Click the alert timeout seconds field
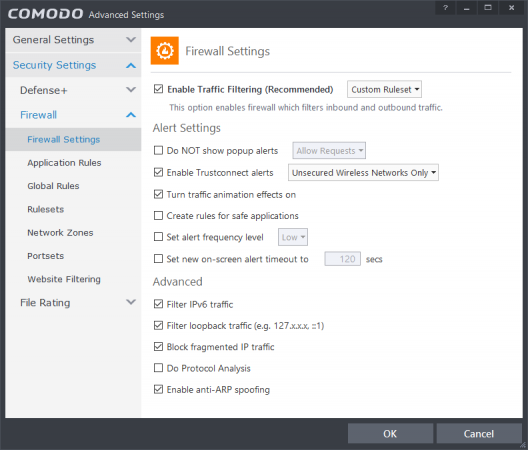528x450 pixels. tap(342, 259)
